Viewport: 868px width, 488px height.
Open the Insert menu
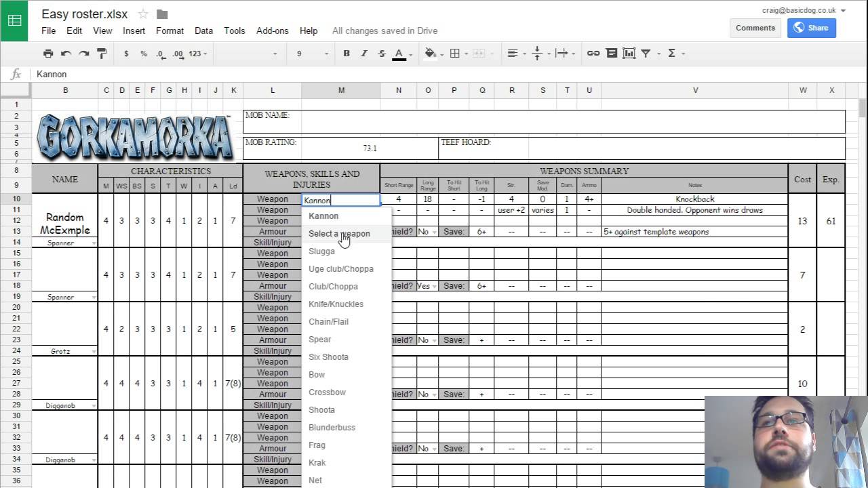134,30
